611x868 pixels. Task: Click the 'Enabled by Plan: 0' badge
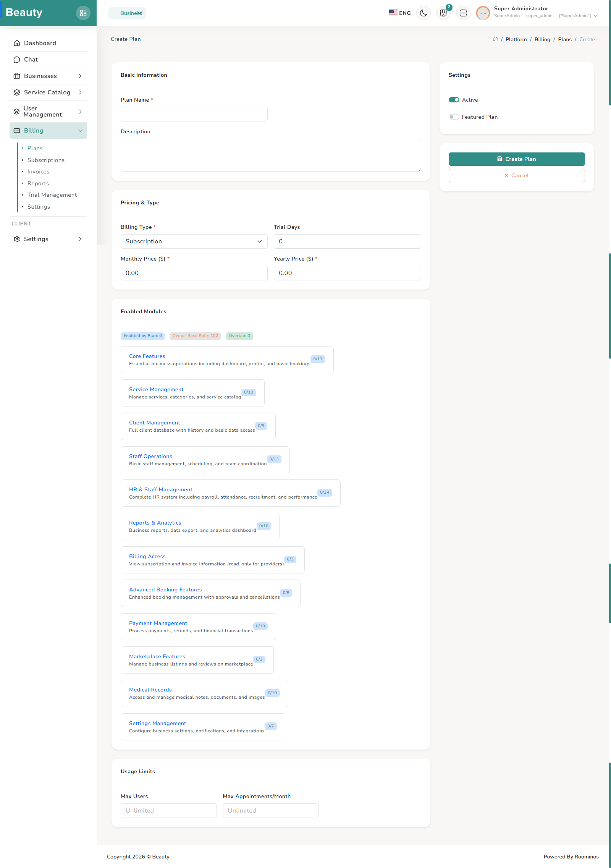(143, 336)
